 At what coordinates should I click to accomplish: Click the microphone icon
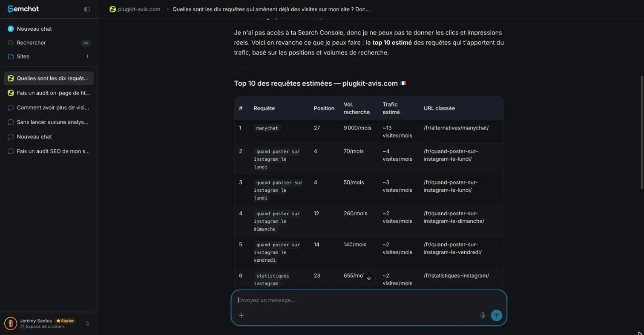tap(483, 315)
